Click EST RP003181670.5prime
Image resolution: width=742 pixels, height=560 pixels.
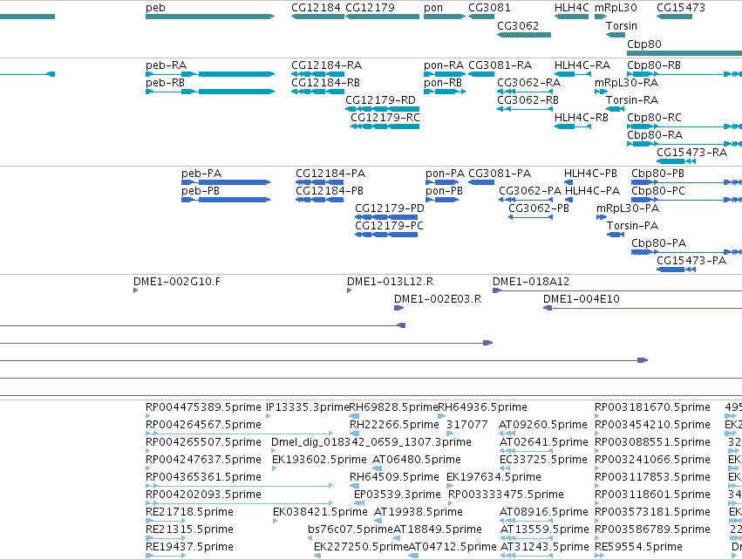652,407
